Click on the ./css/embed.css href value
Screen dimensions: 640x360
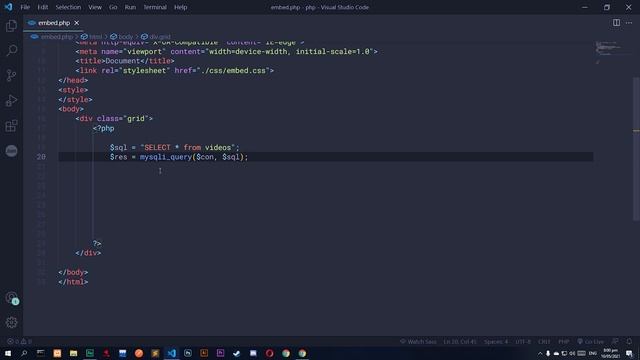tap(233, 71)
